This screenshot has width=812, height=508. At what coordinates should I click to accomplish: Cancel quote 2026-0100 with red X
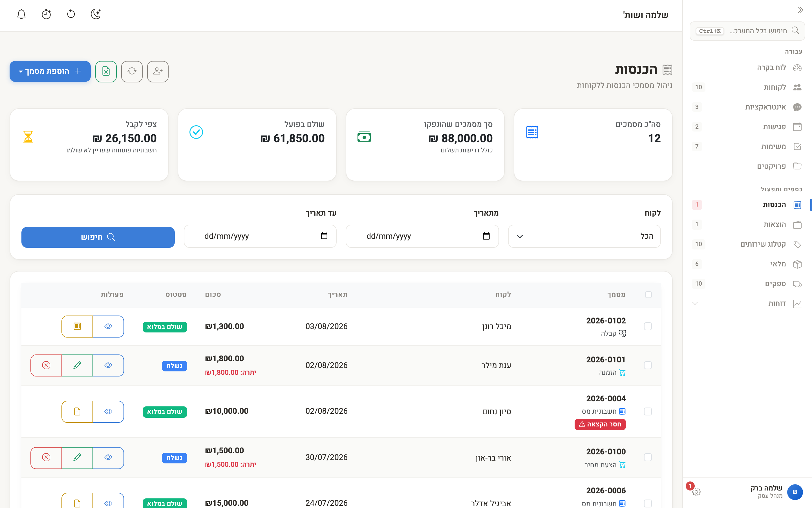(x=46, y=457)
